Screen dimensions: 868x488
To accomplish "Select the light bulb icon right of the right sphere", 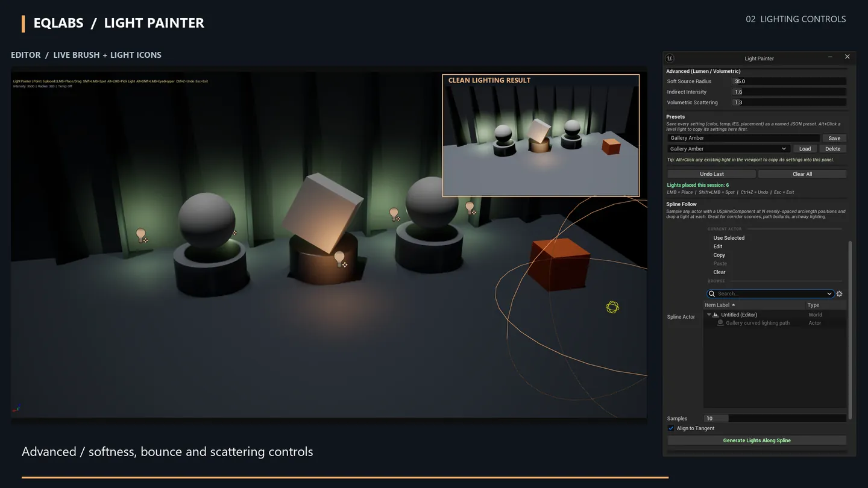I will [470, 208].
